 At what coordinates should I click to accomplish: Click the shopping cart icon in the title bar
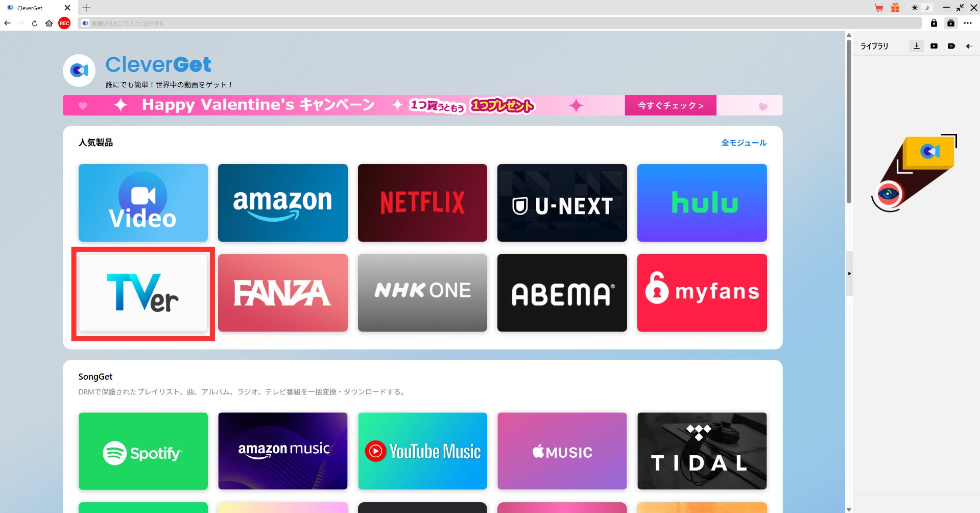pos(878,8)
